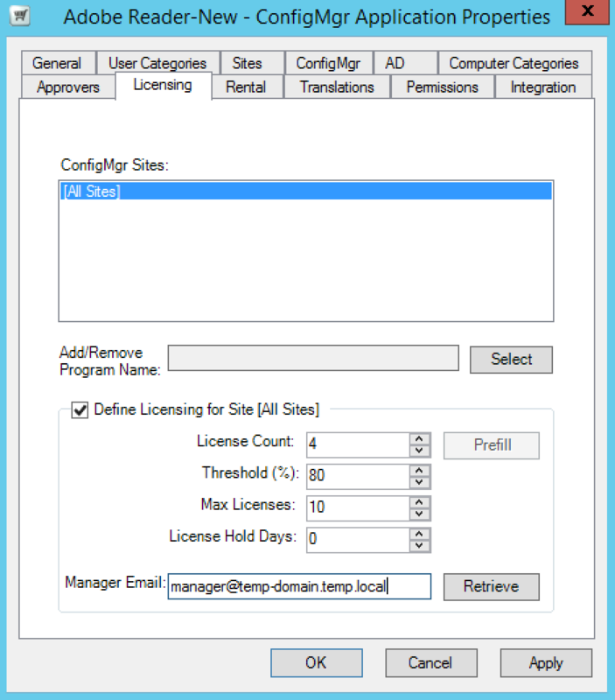Screen dimensions: 615x700
Task: Increase License Count with up arrow
Action: (420, 439)
